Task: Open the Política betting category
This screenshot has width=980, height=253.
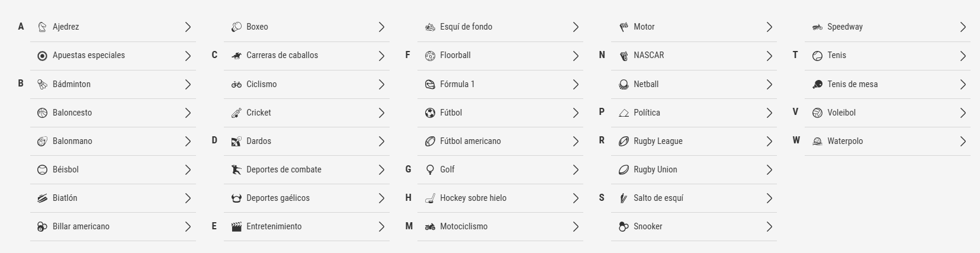Action: click(x=694, y=113)
